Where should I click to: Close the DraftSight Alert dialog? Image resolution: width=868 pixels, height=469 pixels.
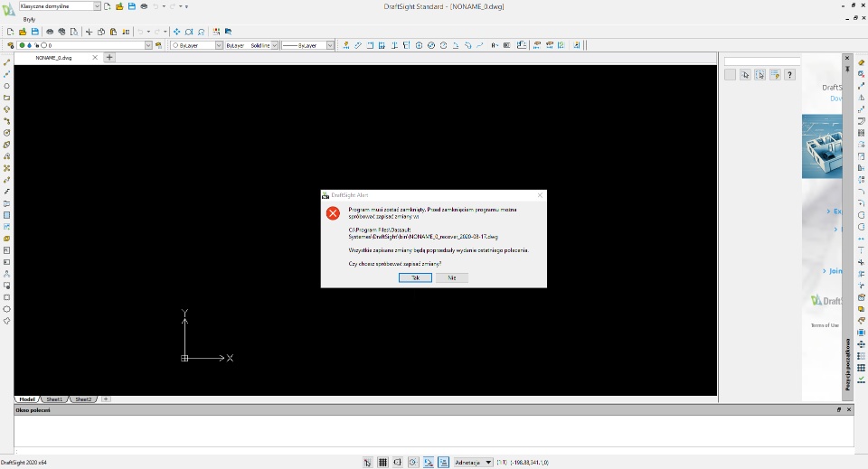(540, 195)
